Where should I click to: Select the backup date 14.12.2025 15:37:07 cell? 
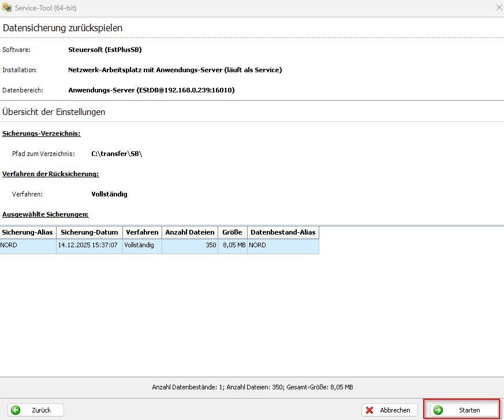tap(88, 246)
